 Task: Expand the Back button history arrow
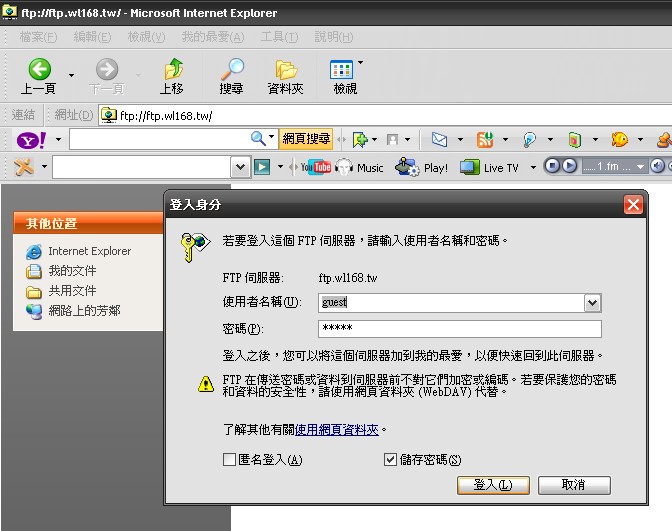point(71,75)
